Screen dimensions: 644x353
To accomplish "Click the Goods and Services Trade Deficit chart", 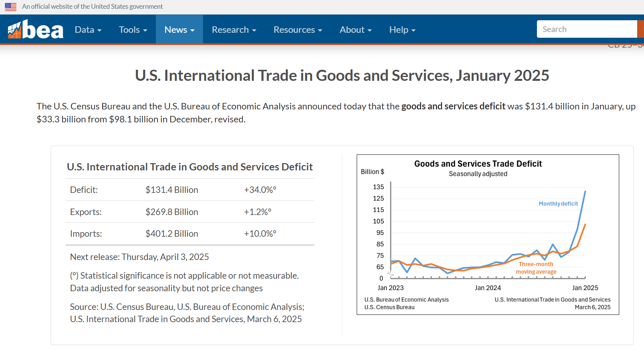I will coord(488,234).
